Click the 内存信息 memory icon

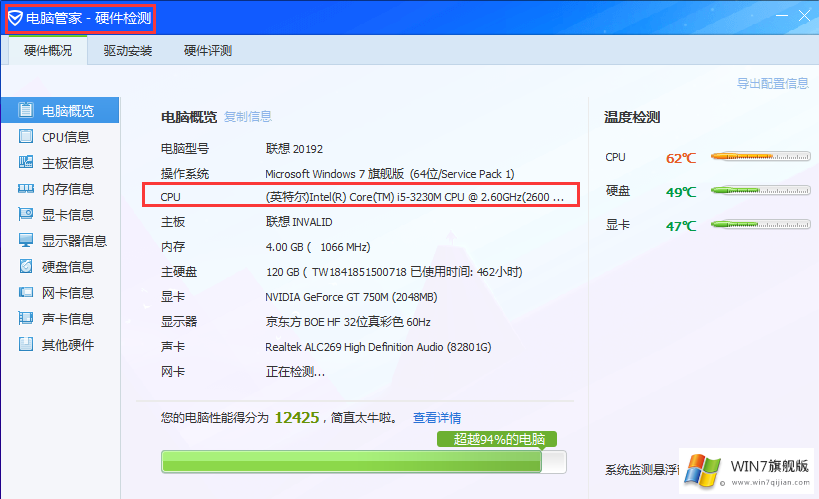(x=26, y=189)
